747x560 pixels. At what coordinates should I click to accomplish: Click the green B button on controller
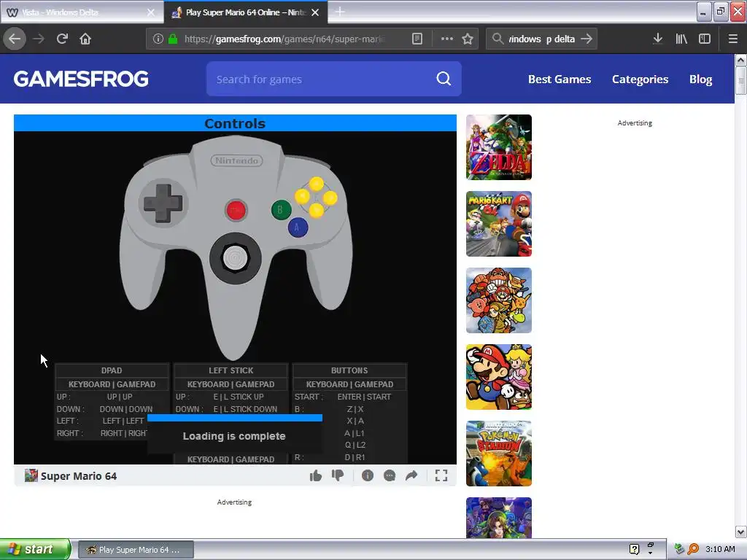[x=281, y=209]
